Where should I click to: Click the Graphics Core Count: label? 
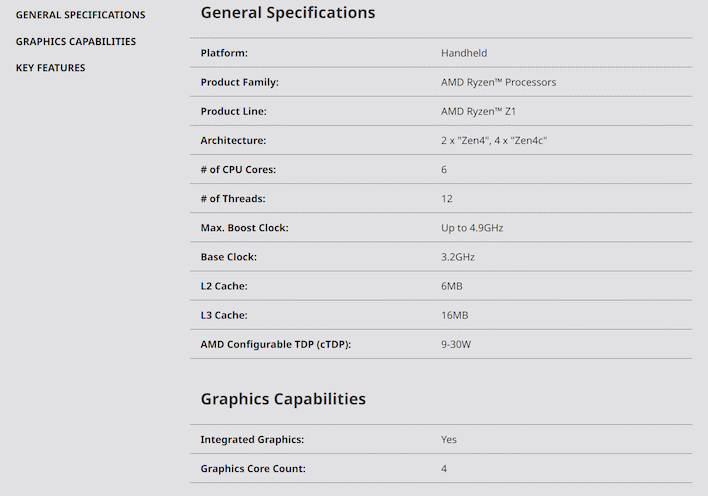point(253,468)
